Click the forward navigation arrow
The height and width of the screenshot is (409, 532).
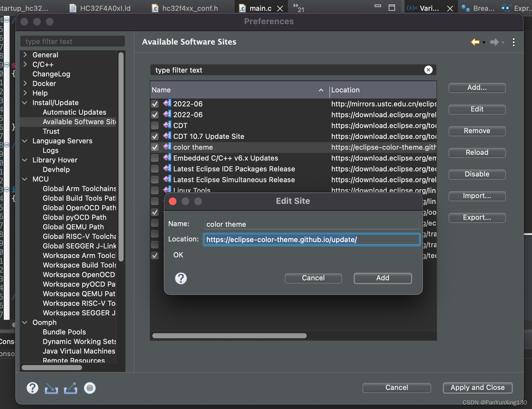pyautogui.click(x=494, y=42)
